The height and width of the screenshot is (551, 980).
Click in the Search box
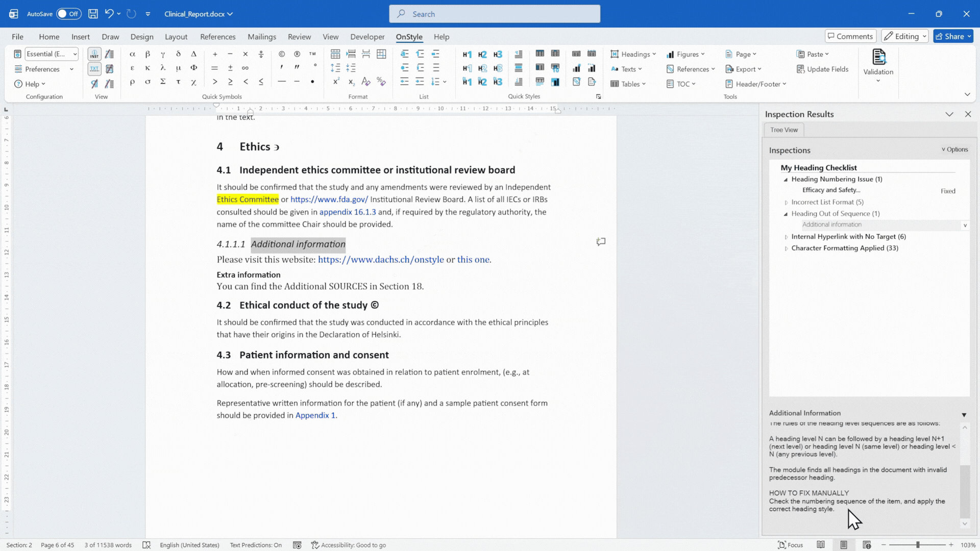[x=494, y=14]
